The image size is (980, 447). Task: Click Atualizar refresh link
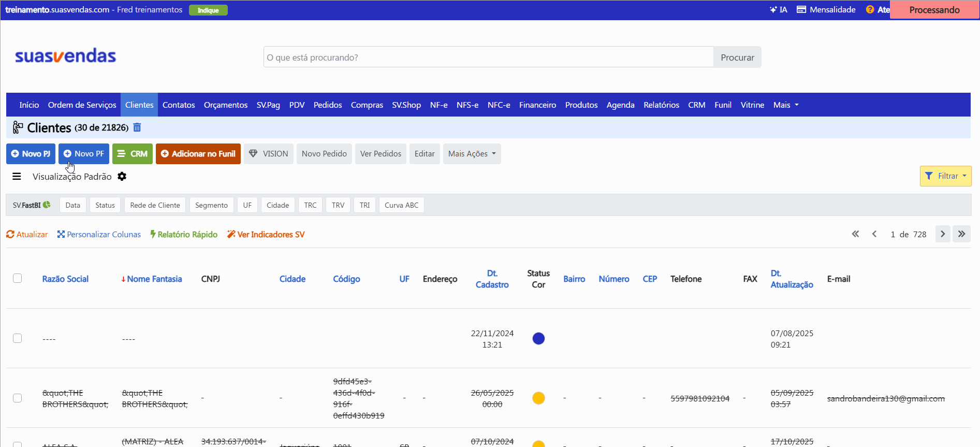tap(27, 235)
